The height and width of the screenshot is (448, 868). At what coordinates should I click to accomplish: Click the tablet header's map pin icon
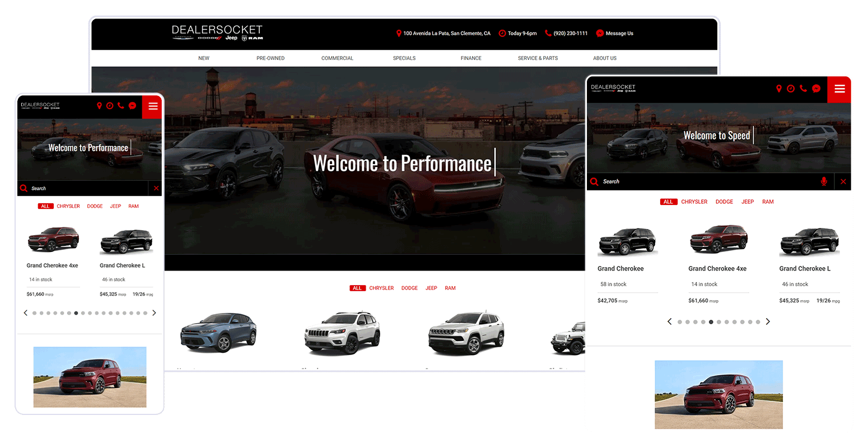click(x=778, y=89)
